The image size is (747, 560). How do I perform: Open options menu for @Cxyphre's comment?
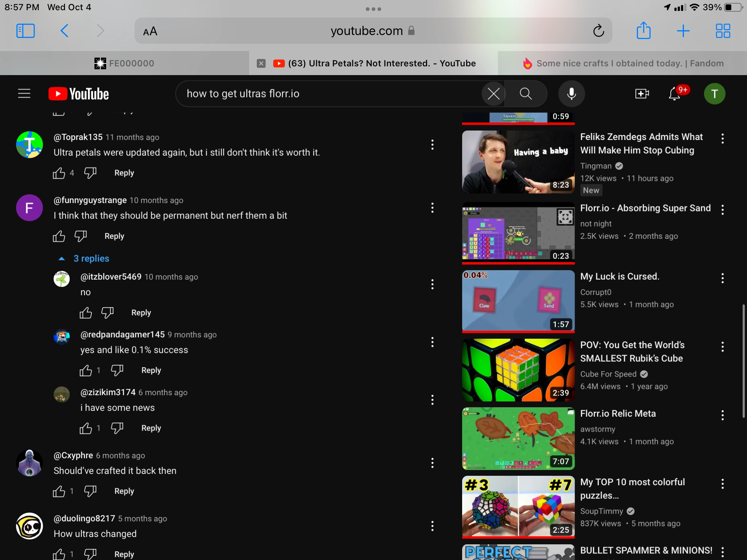(x=432, y=463)
